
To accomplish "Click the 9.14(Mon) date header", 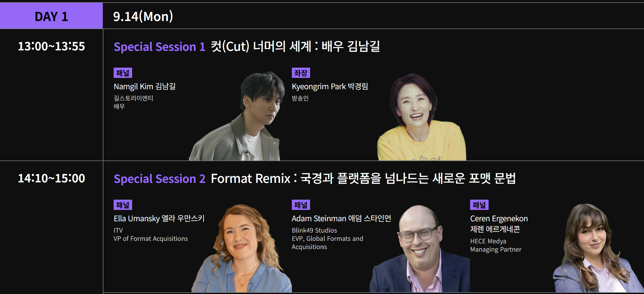I will tap(143, 17).
